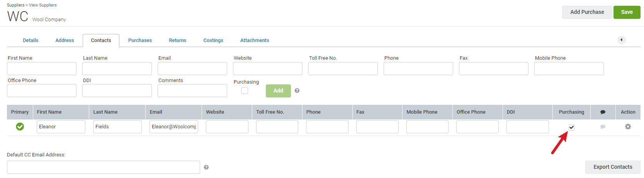
Task: Click the help icon next to Add button
Action: (297, 91)
